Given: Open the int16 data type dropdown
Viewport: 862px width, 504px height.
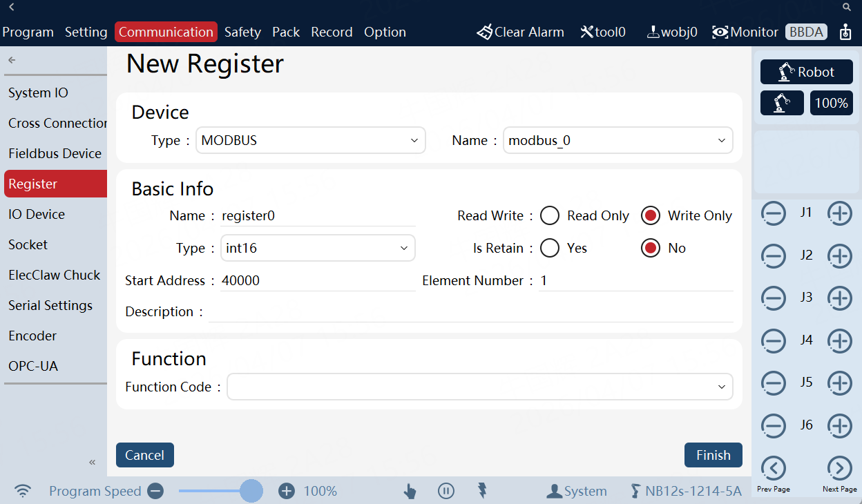Looking at the screenshot, I should tap(318, 249).
